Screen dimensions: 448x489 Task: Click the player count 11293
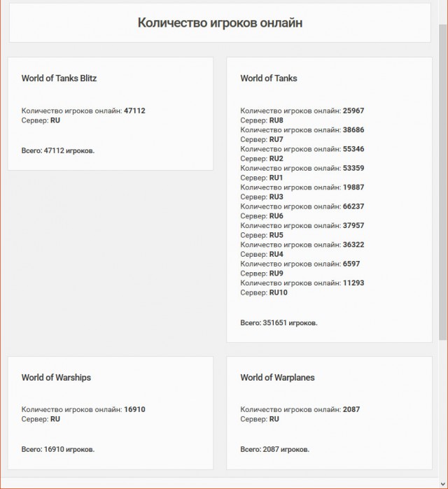[x=353, y=283]
